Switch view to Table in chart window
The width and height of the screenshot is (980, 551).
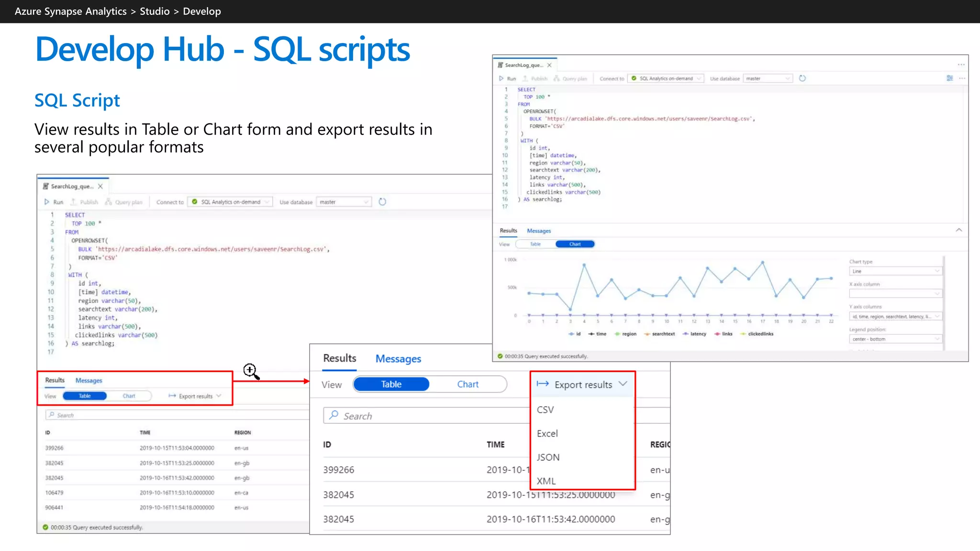[535, 244]
